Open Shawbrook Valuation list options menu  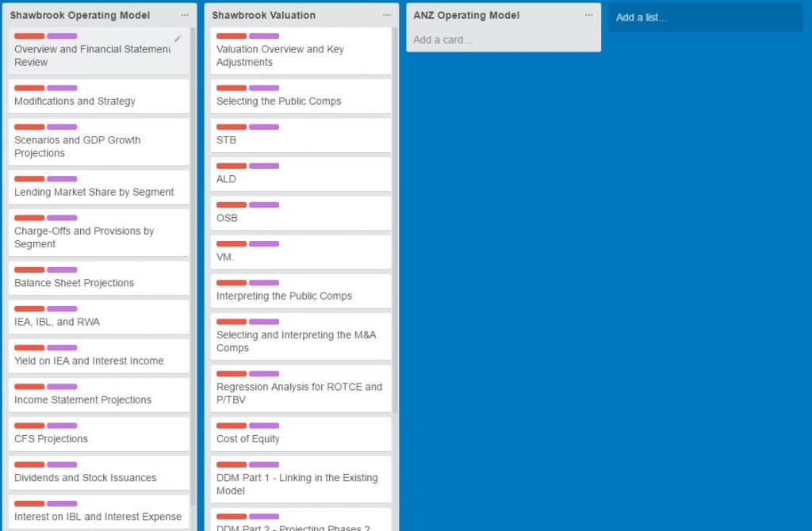pos(386,15)
